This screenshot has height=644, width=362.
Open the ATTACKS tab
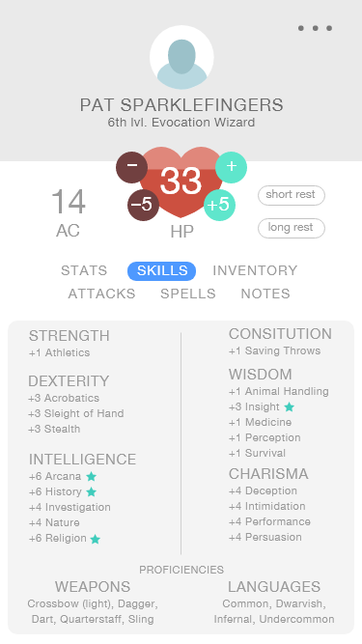(101, 294)
